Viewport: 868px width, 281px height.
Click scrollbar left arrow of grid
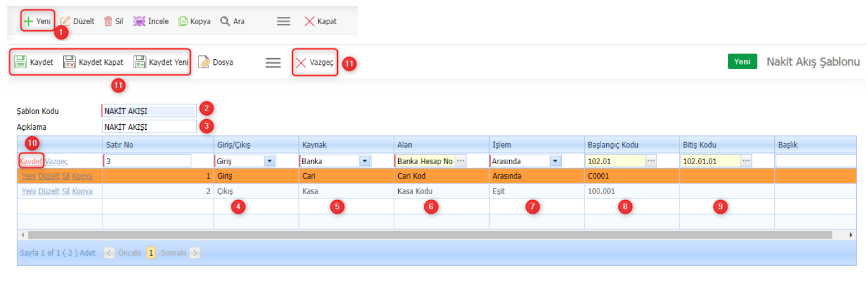click(x=23, y=234)
